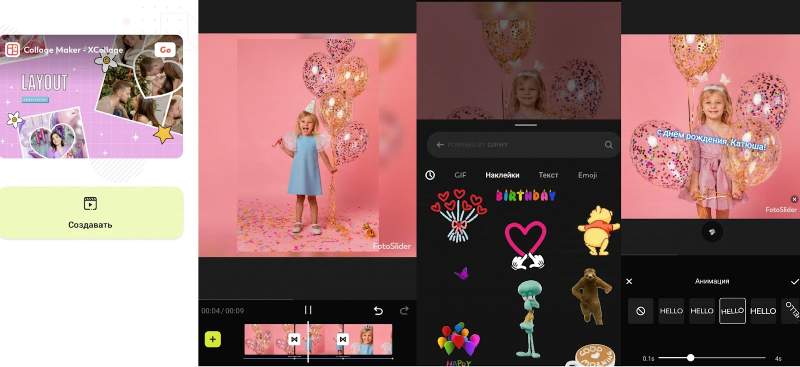The width and height of the screenshot is (800, 367).
Task: Tap the magnifier icon in the sticker search bar
Action: click(x=609, y=145)
